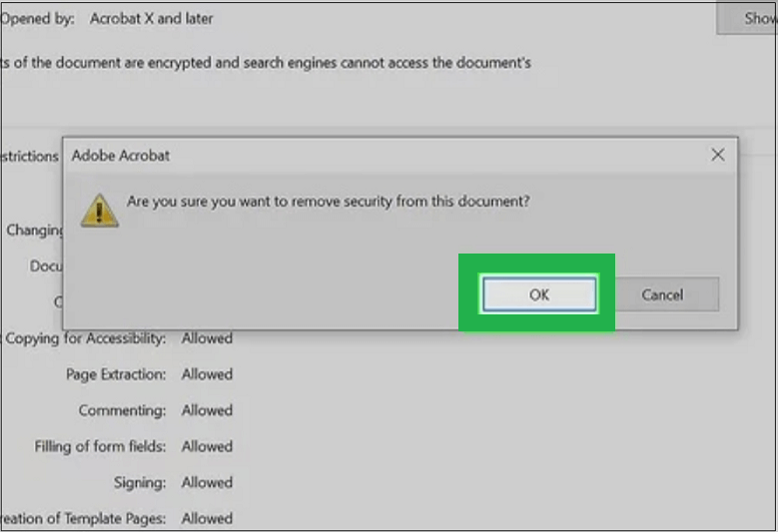Click the warning triangle icon
This screenshot has width=778, height=532.
pos(99,211)
